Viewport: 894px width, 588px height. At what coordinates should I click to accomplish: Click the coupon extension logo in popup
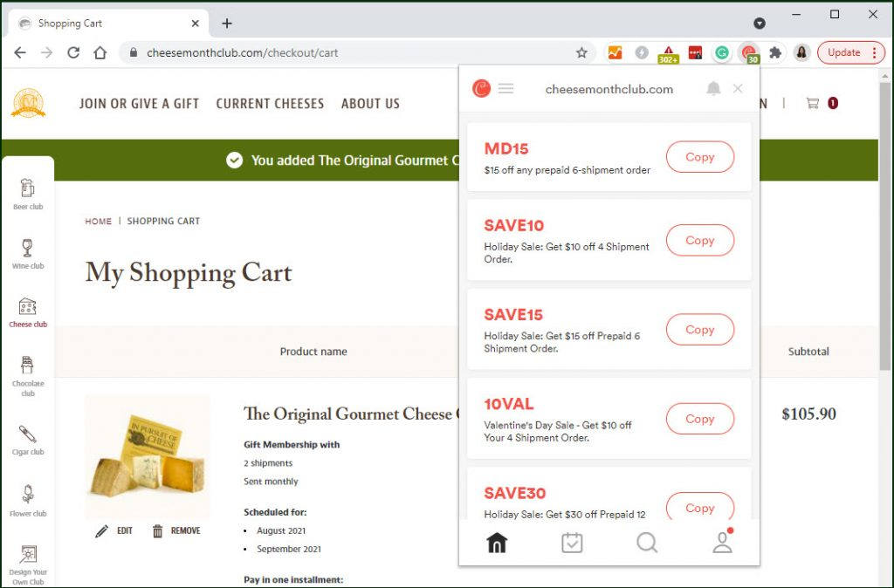[x=481, y=88]
